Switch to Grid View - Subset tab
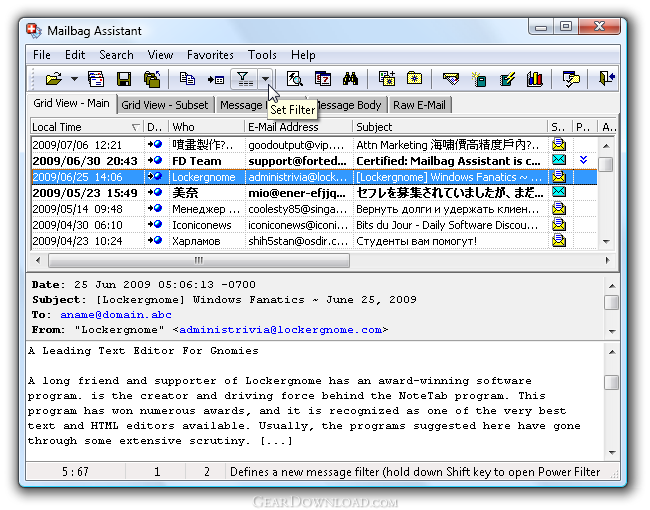 [x=165, y=105]
